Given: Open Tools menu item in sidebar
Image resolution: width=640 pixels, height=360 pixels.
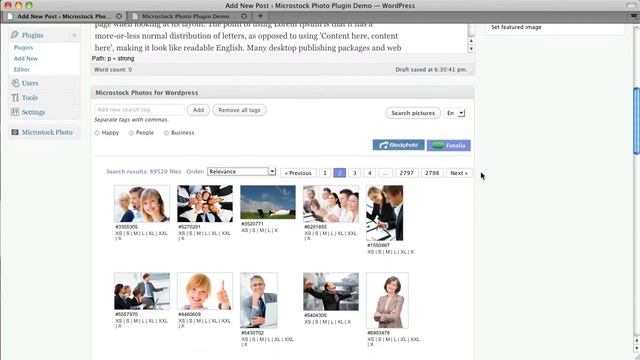Looking at the screenshot, I should (30, 98).
